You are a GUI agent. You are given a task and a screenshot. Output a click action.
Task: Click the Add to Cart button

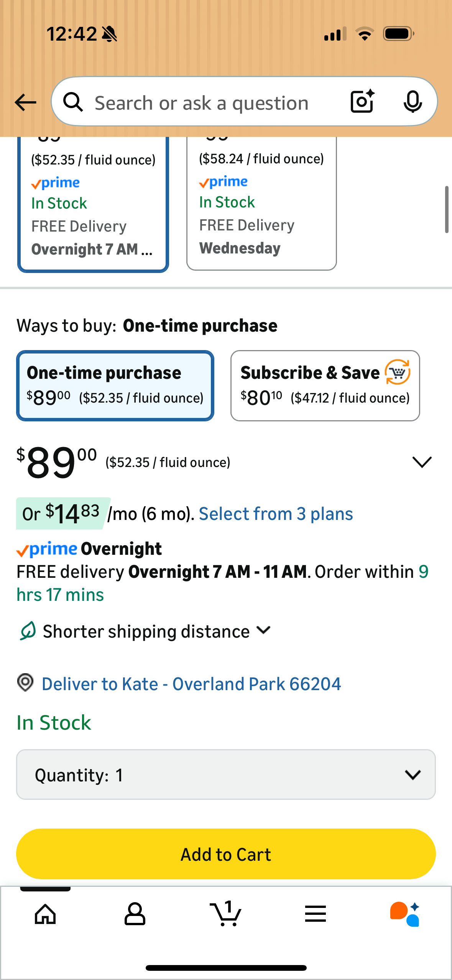point(226,854)
